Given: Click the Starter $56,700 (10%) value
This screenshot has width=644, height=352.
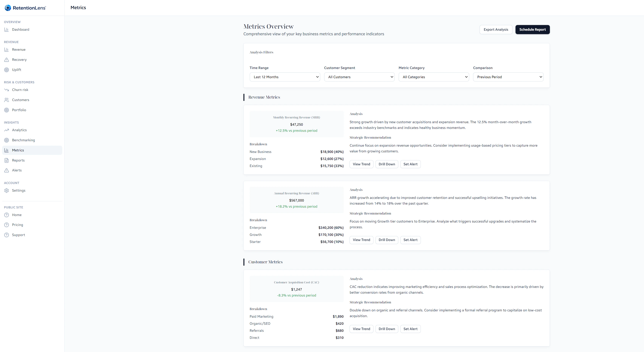Looking at the screenshot, I should (332, 242).
